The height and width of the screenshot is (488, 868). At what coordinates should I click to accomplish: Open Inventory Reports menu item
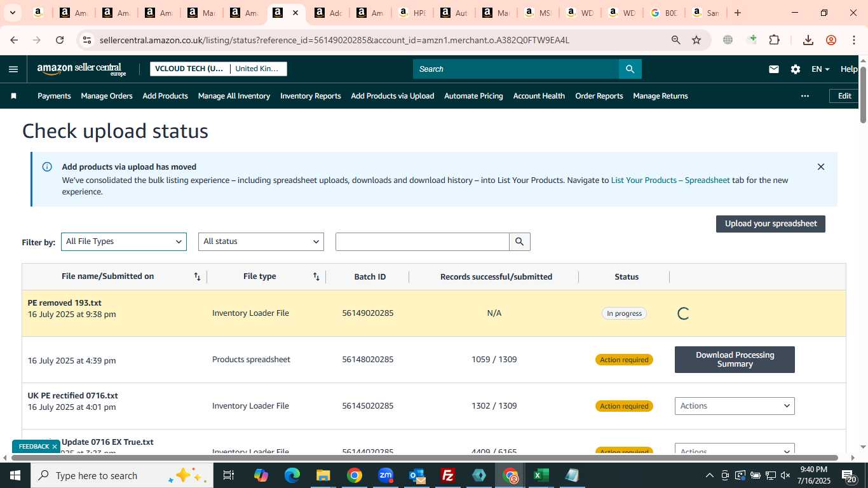coord(311,96)
